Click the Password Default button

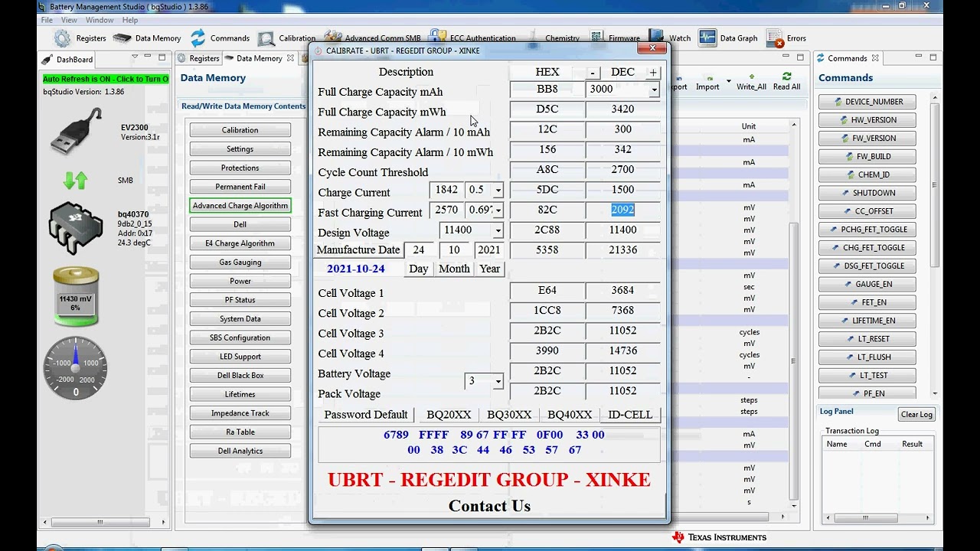pyautogui.click(x=366, y=415)
